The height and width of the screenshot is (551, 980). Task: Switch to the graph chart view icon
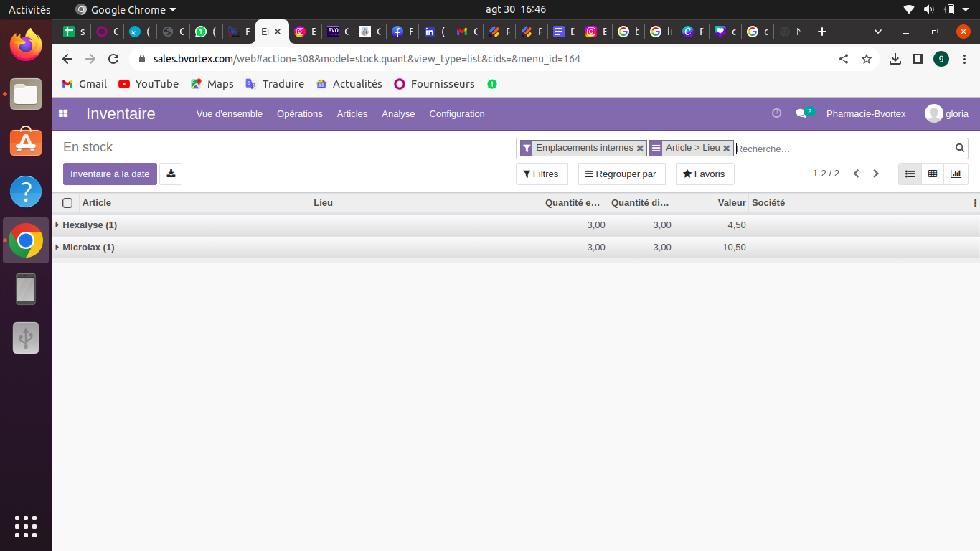click(956, 174)
